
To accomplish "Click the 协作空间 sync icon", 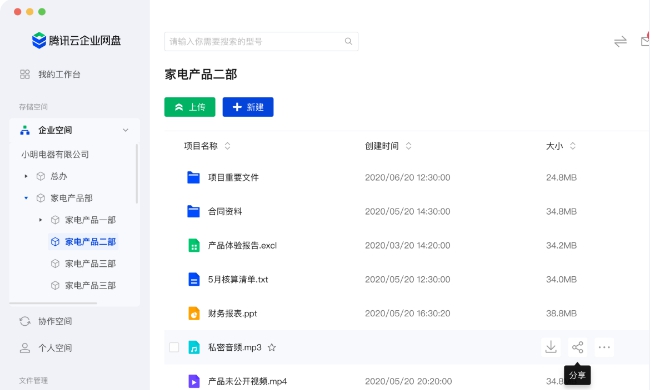I will pos(25,321).
